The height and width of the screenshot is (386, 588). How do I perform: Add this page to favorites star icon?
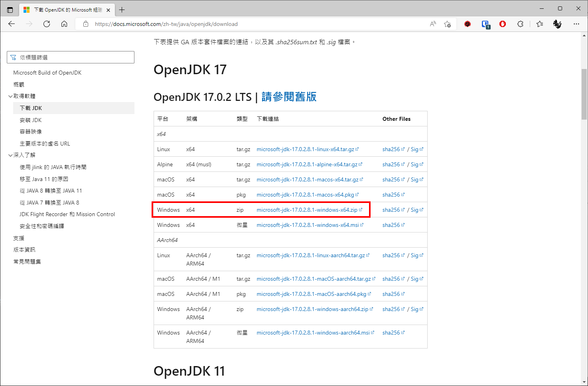447,24
